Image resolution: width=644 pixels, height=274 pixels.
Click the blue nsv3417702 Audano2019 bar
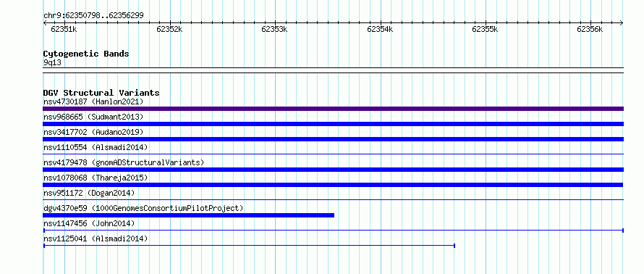point(333,139)
